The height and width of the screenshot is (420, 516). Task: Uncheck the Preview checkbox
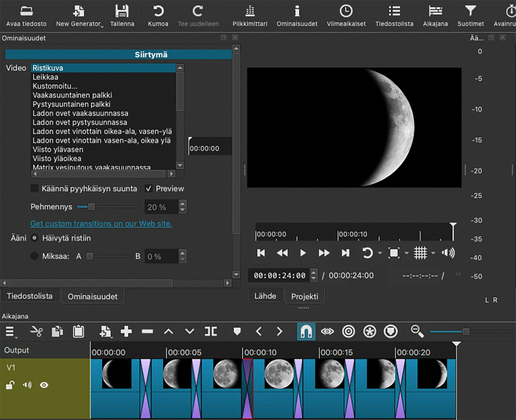click(x=149, y=189)
